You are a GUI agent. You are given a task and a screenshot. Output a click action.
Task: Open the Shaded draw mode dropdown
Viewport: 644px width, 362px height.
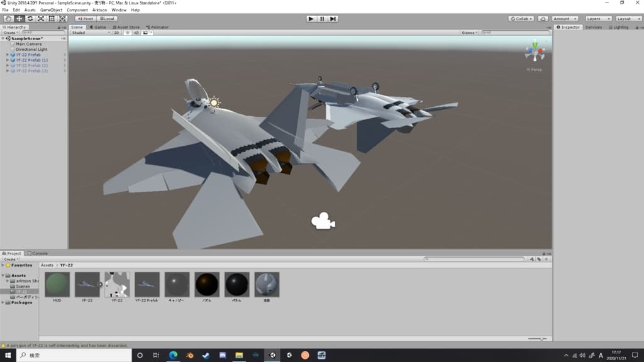[89, 33]
